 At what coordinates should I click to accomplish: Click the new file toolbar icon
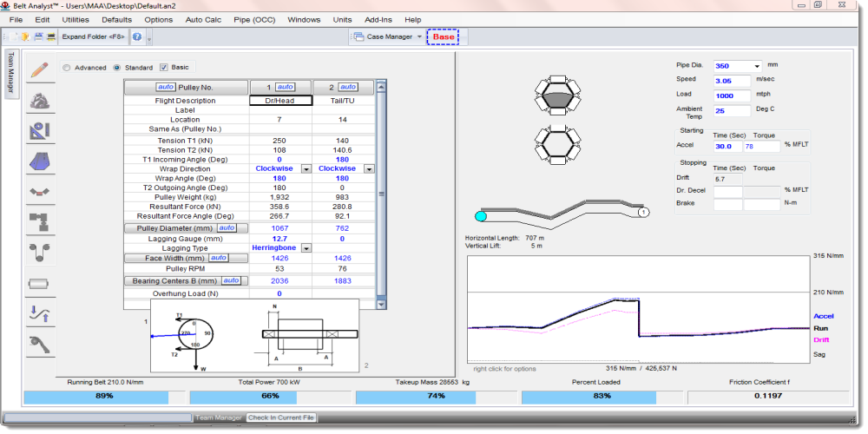click(x=15, y=36)
